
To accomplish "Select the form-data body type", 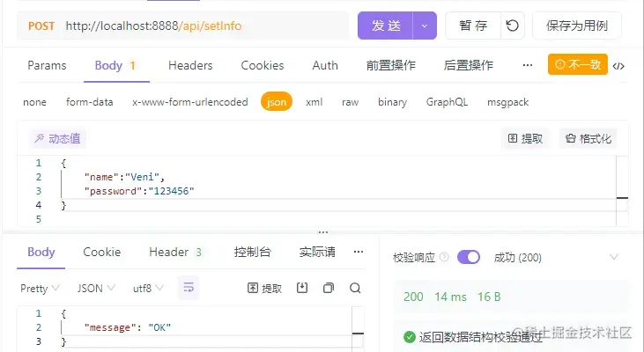I will pyautogui.click(x=90, y=102).
